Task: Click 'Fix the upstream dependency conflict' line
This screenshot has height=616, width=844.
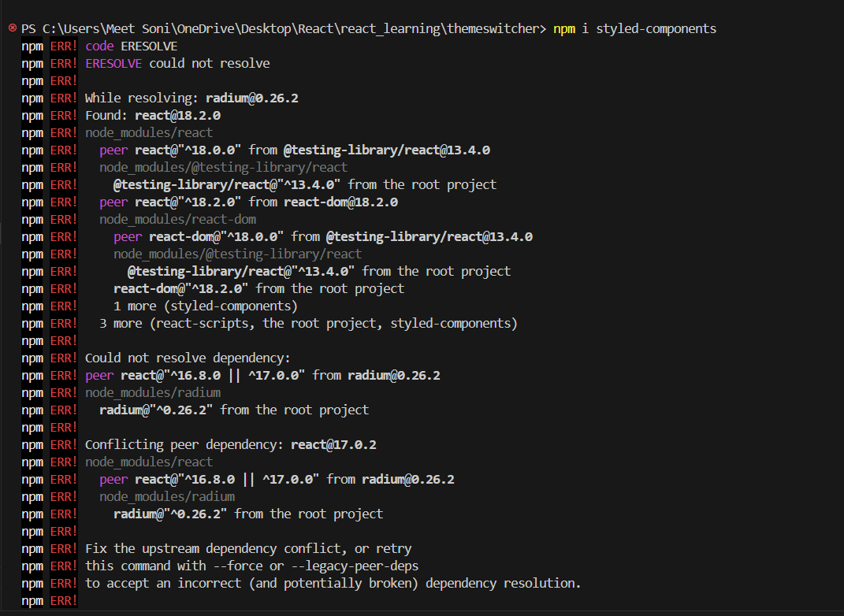Action: pyautogui.click(x=248, y=549)
